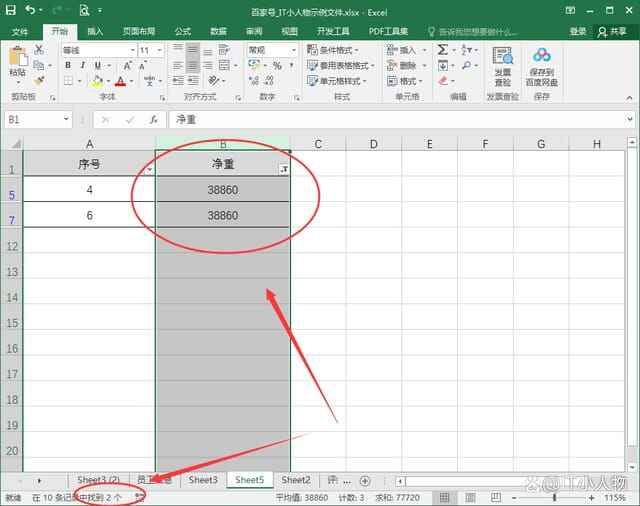
Task: Increase font size with larger A icon
Action: click(127, 65)
